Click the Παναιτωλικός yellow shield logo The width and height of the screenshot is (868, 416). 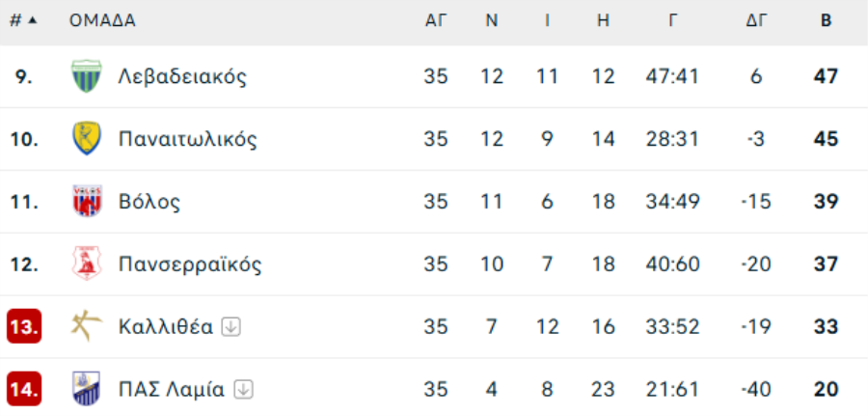tap(87, 138)
